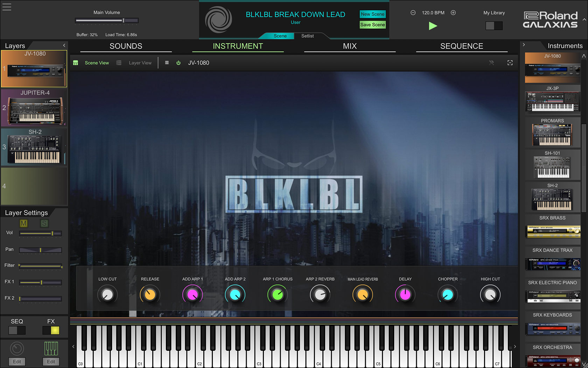
Task: Click the sequencer dial icon
Action: (x=17, y=349)
